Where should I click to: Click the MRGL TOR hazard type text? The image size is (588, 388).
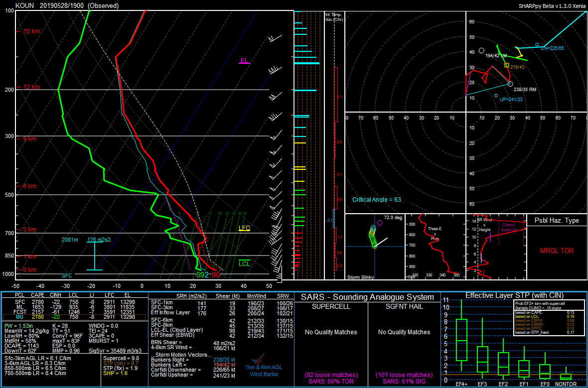click(x=557, y=251)
